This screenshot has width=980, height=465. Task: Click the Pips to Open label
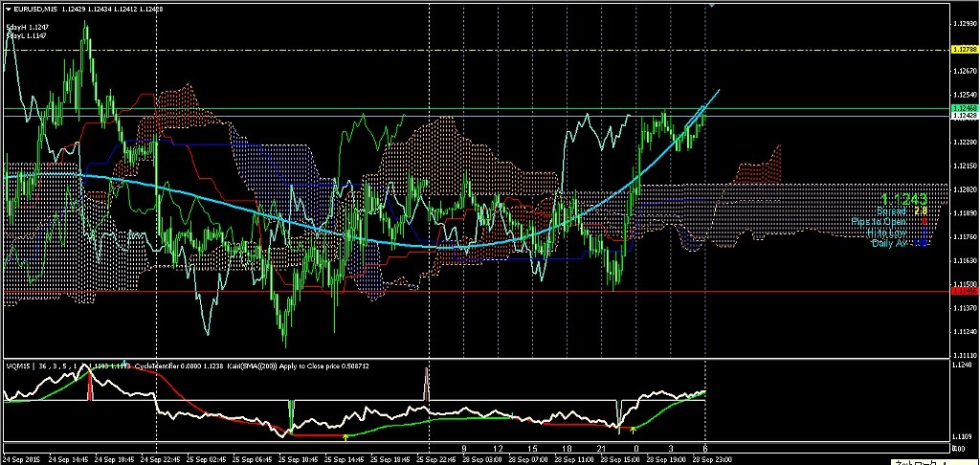click(x=880, y=222)
